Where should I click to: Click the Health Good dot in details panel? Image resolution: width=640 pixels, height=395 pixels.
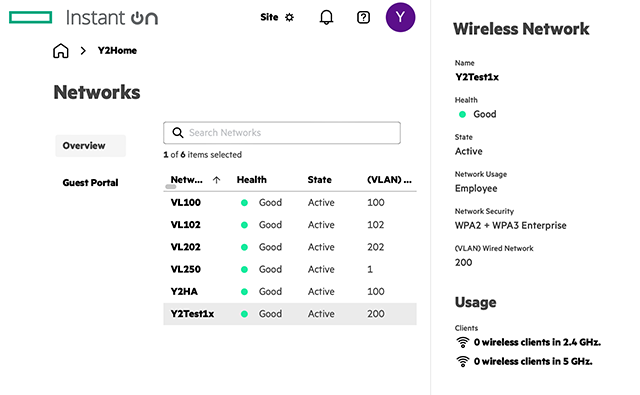coord(462,114)
